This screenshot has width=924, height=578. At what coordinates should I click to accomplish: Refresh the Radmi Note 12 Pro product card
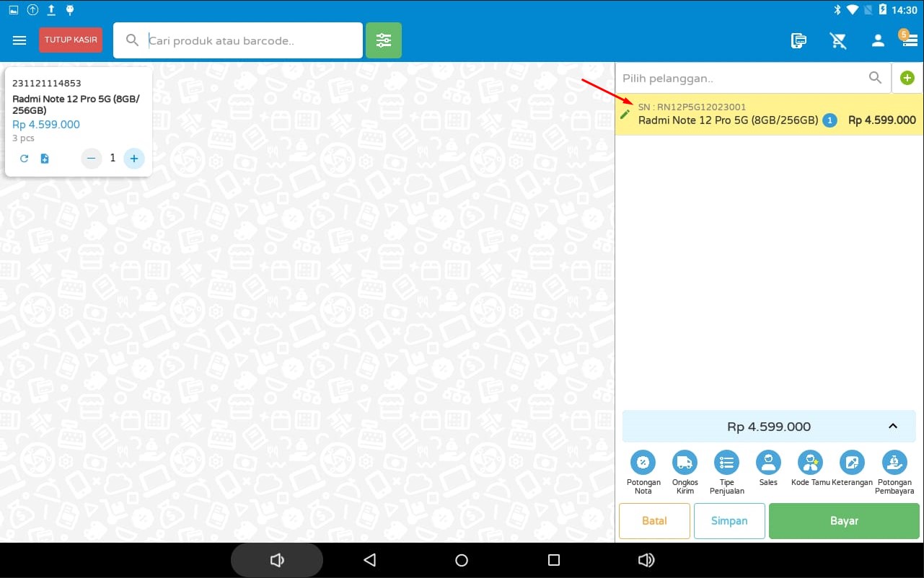[24, 159]
